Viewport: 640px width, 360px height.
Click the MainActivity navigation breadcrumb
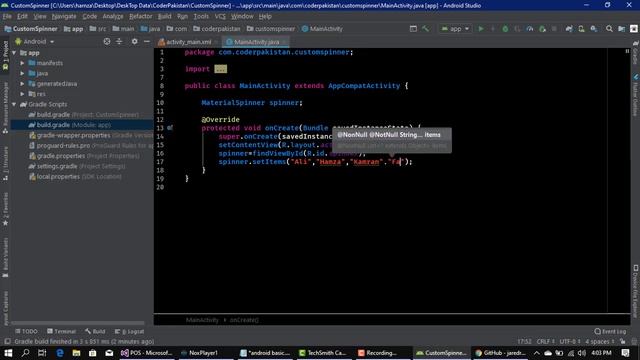coord(322,29)
